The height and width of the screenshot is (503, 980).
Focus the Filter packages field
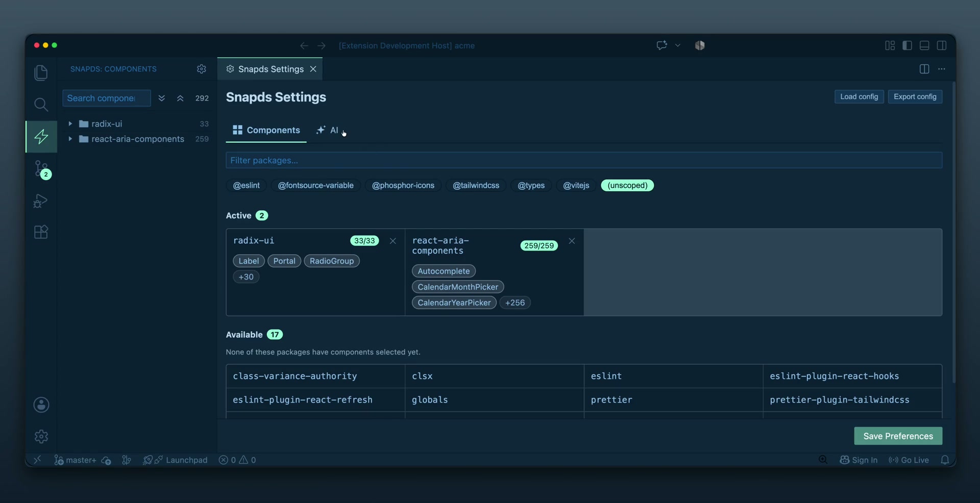point(584,160)
